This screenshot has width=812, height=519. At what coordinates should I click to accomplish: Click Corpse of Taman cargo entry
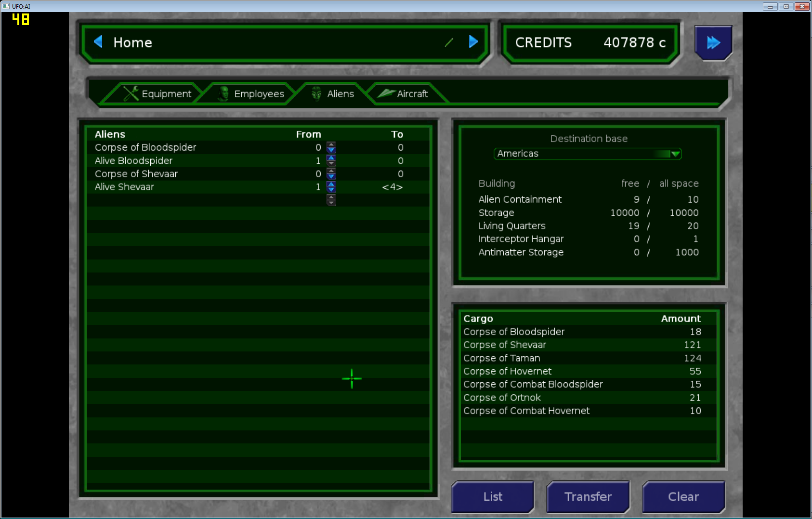(589, 358)
